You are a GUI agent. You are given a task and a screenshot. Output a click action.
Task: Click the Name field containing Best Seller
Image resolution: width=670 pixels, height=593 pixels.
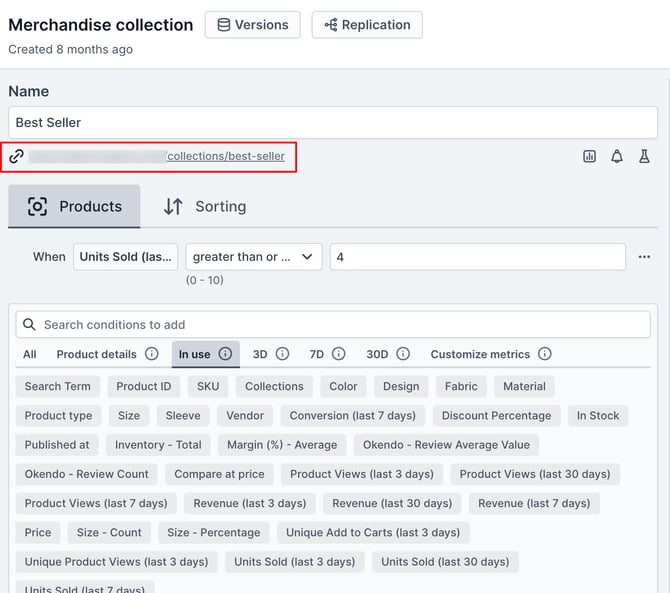(333, 123)
